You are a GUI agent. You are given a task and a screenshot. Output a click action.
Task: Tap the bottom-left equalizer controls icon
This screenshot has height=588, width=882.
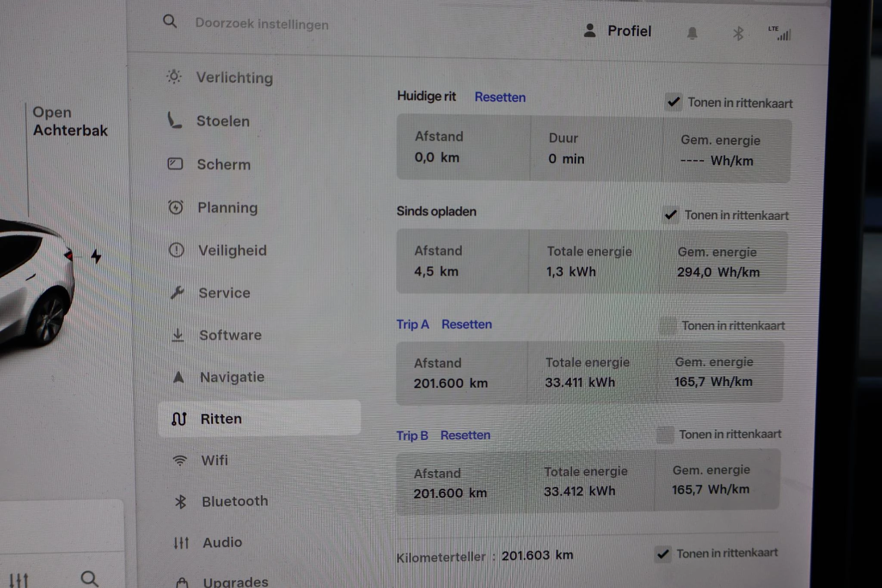coord(19,580)
